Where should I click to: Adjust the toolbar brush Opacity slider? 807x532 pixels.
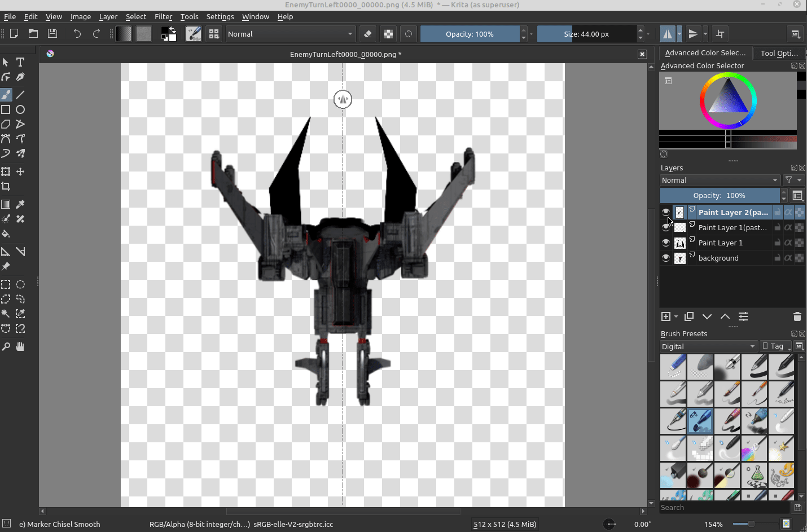click(470, 34)
